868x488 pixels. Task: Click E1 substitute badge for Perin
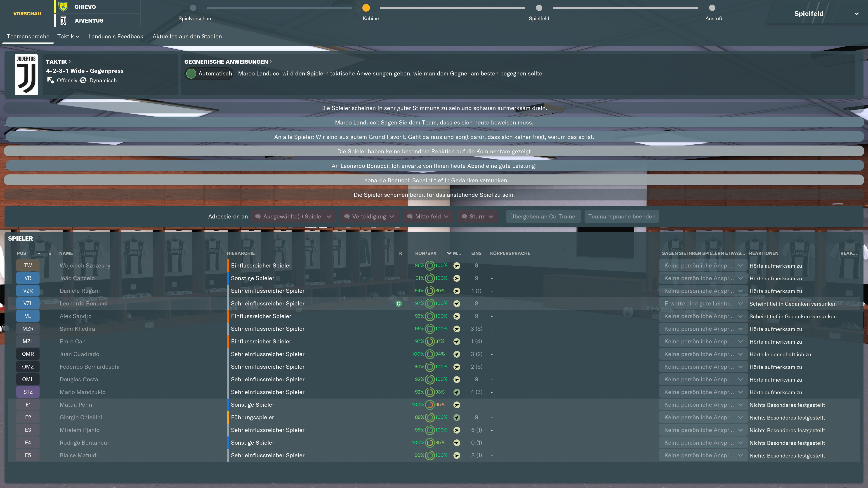28,404
